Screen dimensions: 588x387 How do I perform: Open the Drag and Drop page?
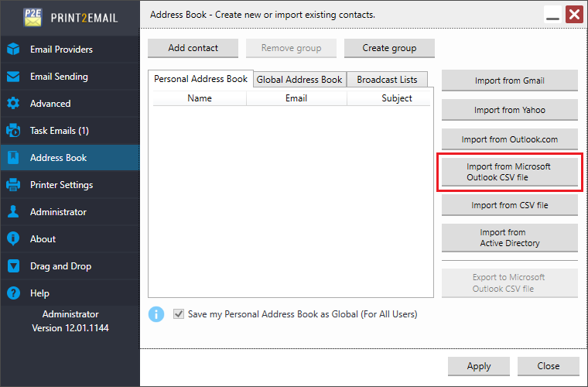click(70, 266)
